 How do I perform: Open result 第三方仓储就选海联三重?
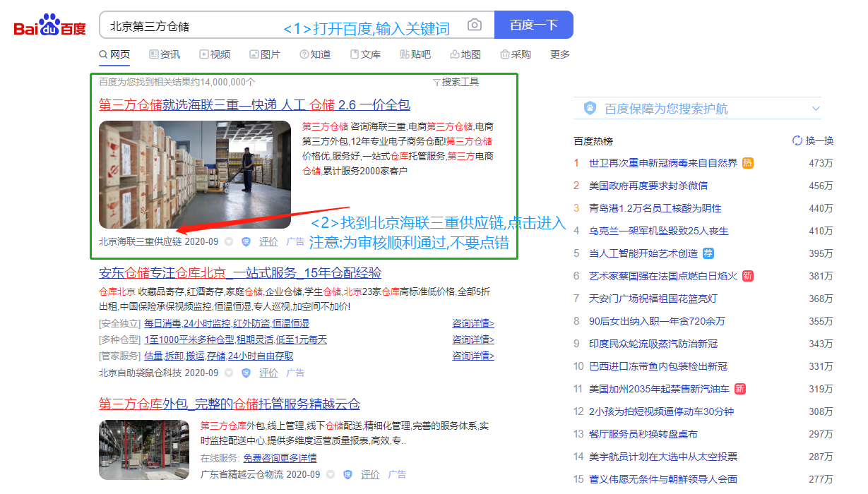click(x=254, y=104)
